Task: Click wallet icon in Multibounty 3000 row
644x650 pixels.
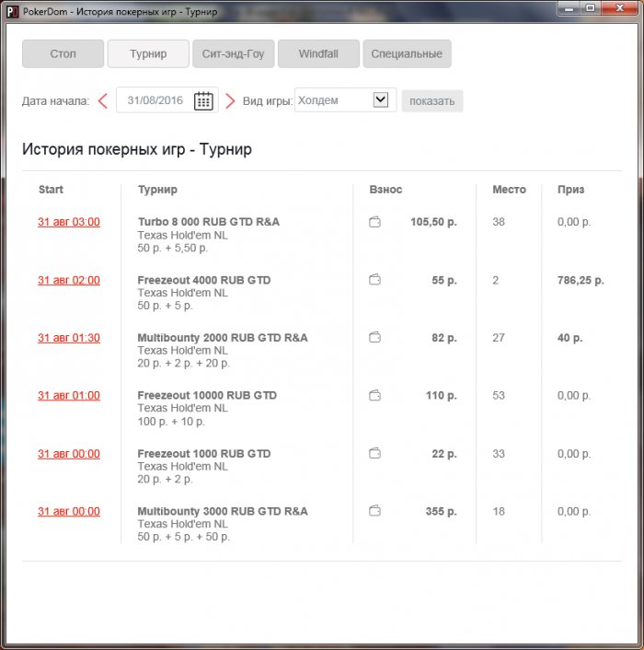Action: coord(374,511)
